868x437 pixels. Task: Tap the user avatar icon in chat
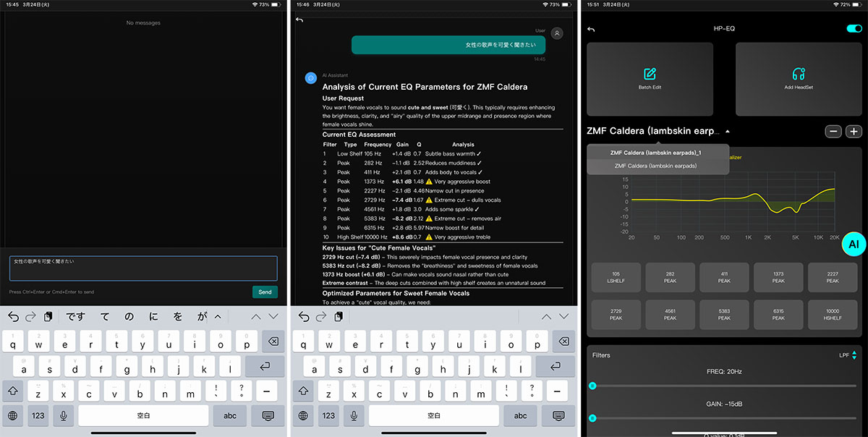click(x=557, y=33)
